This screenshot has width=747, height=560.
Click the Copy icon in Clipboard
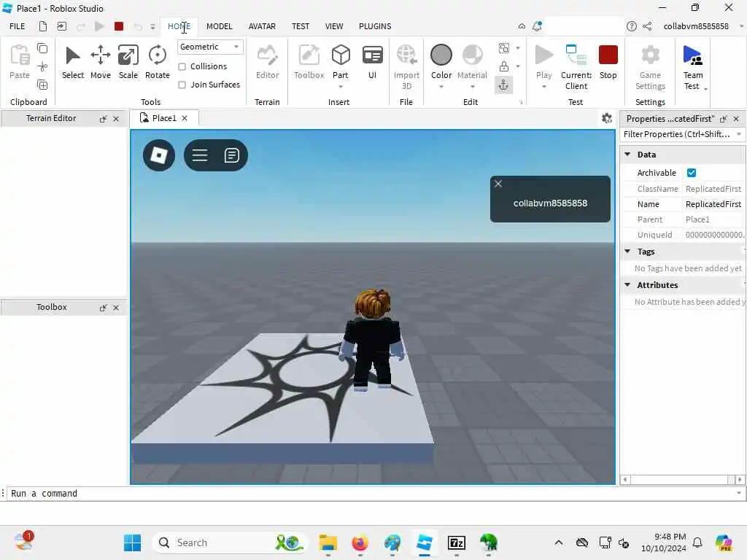click(42, 48)
